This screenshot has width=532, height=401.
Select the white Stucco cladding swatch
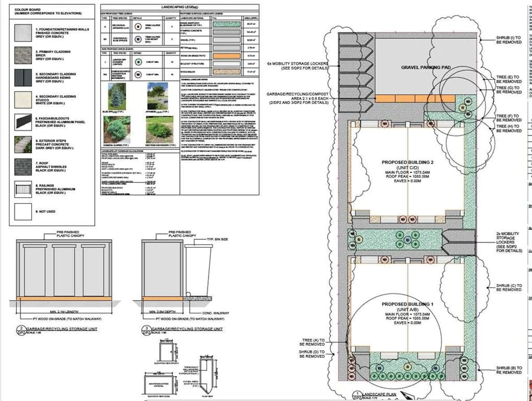(23, 100)
